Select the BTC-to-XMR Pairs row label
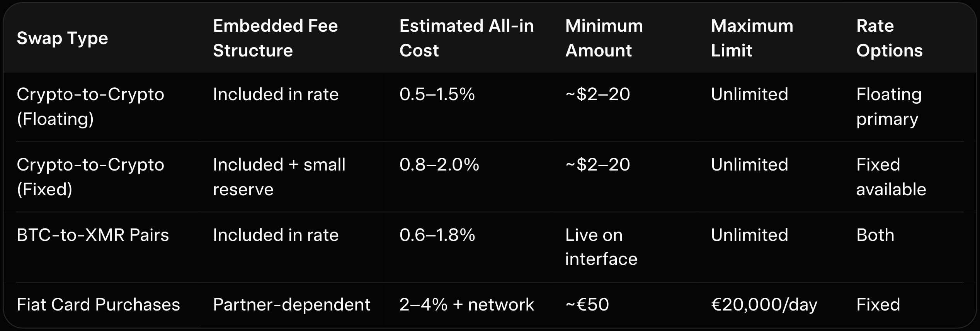Viewport: 980px width, 331px height. click(x=93, y=235)
